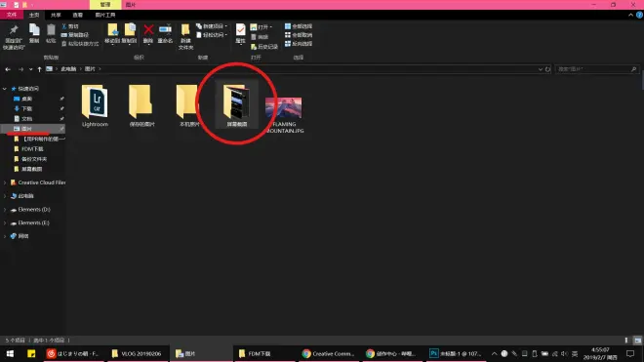Expand the 此电脑 (This PC) tree node

(5, 196)
